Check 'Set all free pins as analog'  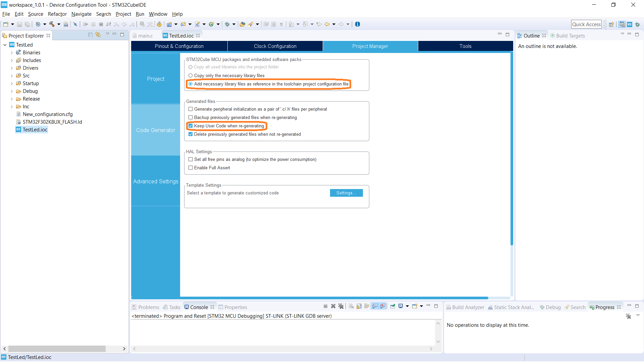point(191,159)
